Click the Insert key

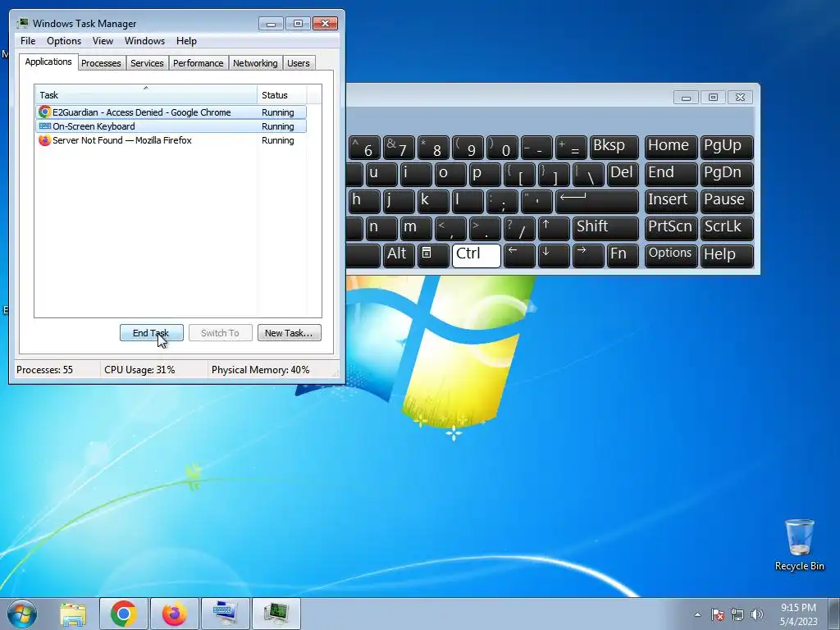click(671, 202)
